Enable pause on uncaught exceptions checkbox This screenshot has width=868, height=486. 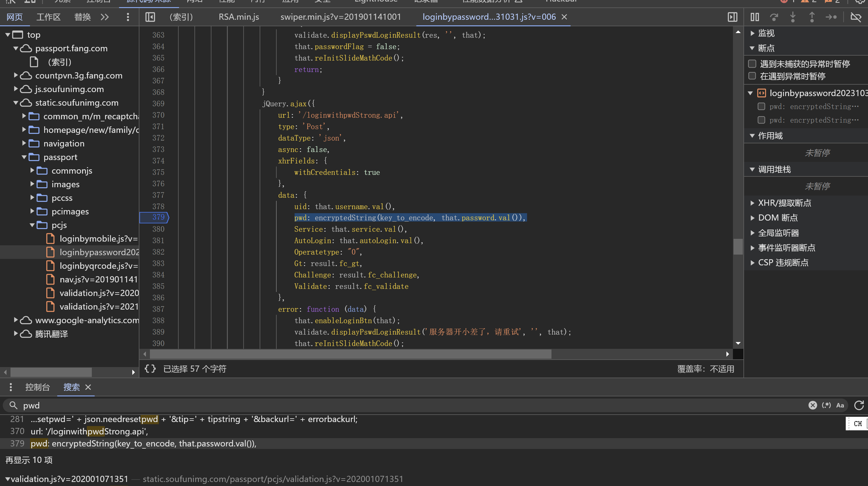click(x=752, y=64)
